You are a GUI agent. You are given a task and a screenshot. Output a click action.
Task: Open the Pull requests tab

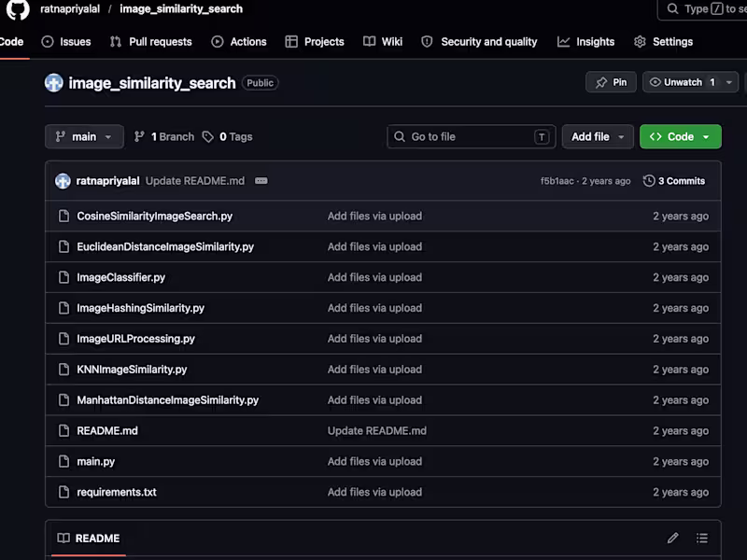click(x=150, y=42)
